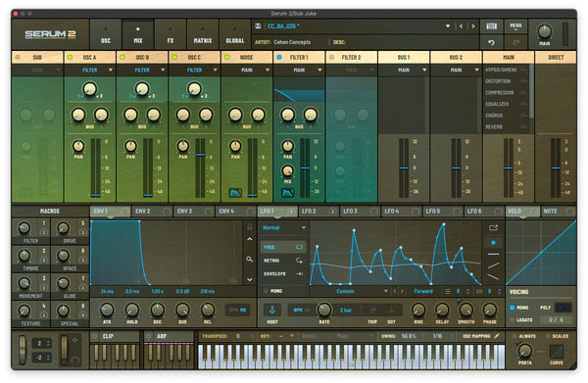Image resolution: width=588 pixels, height=383 pixels.
Task: Open the preset name dropdown arrow
Action: 448,26
